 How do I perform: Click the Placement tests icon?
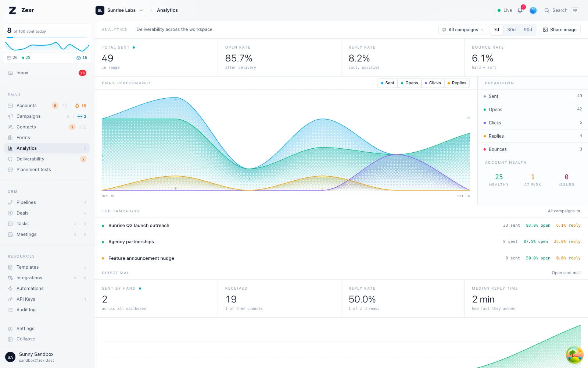(10, 170)
